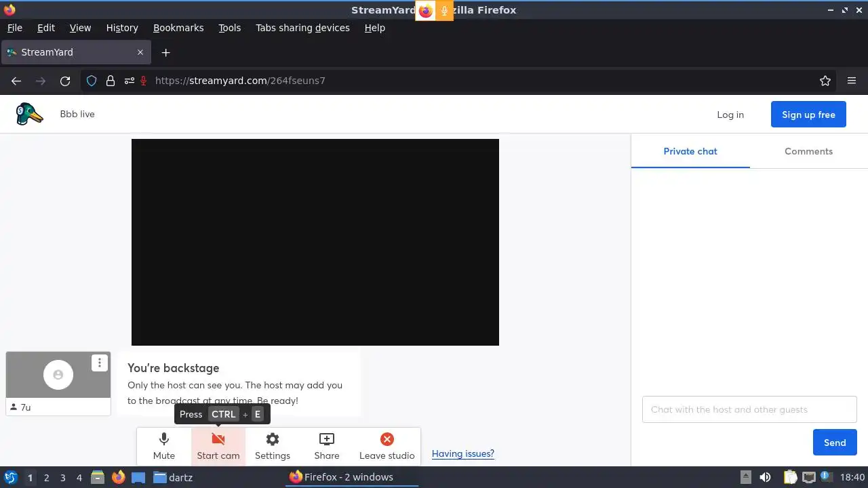Viewport: 868px width, 488px height.
Task: Click the removable media eject tray icon
Action: pos(745,477)
